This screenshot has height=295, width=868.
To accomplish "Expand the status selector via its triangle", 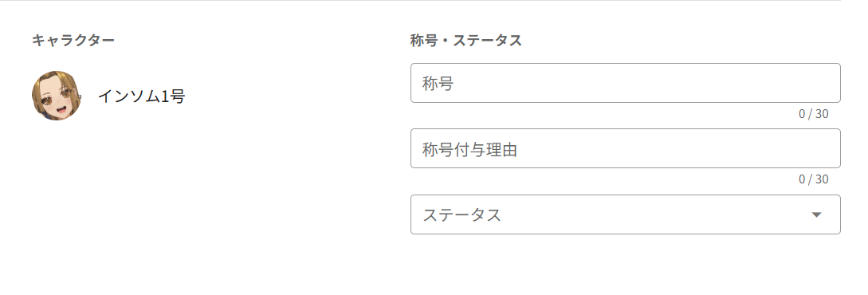I will pos(816,214).
